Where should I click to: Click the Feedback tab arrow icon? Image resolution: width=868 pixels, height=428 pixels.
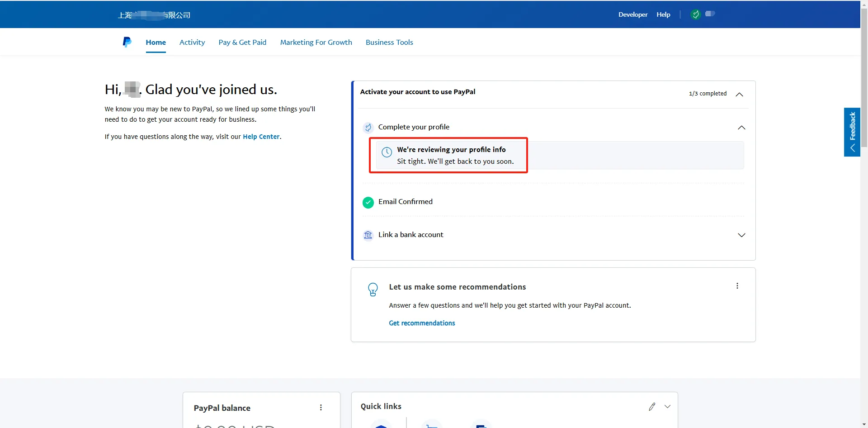(852, 148)
